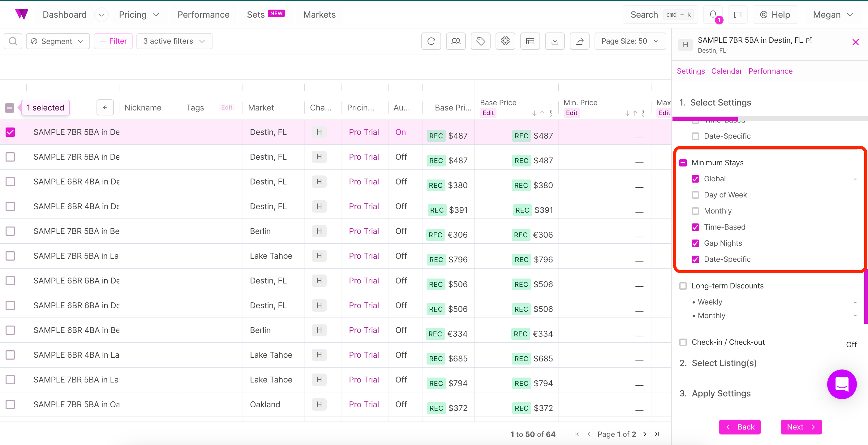Open Min. Price column options menu
The image size is (868, 445).
point(643,113)
